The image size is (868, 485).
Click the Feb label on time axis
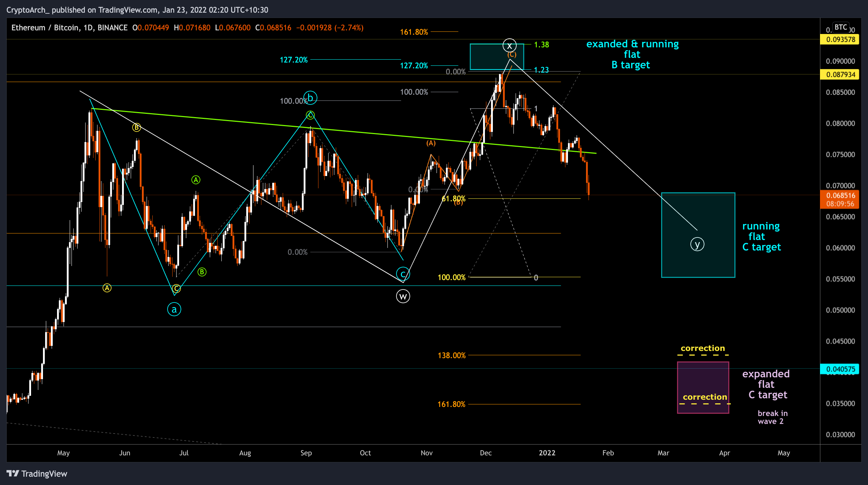(608, 453)
